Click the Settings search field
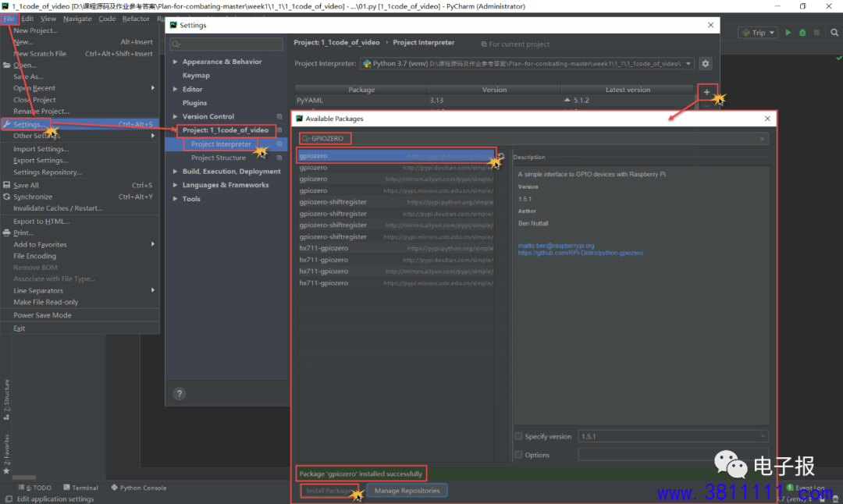 [x=226, y=44]
